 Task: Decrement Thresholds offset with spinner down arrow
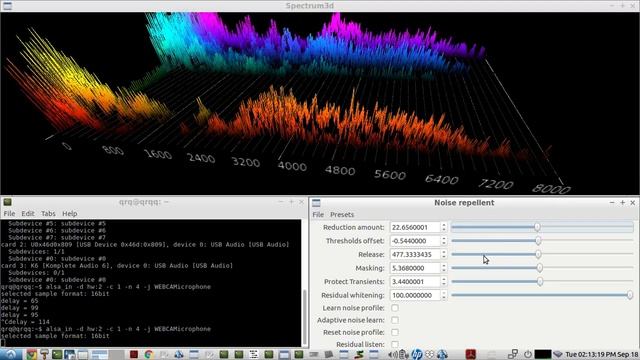tap(444, 243)
